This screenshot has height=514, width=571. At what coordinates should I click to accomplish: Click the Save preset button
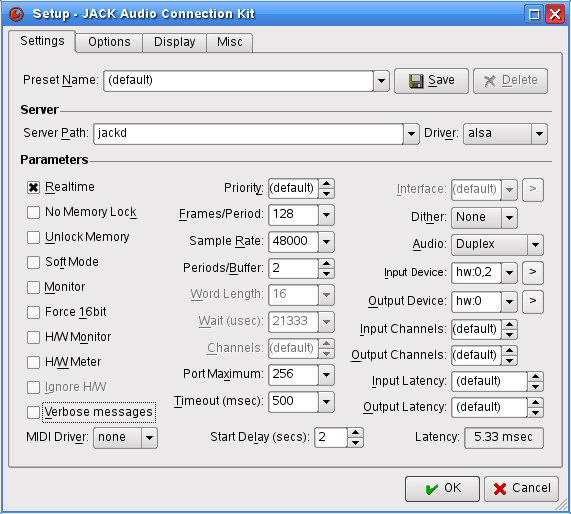click(431, 81)
